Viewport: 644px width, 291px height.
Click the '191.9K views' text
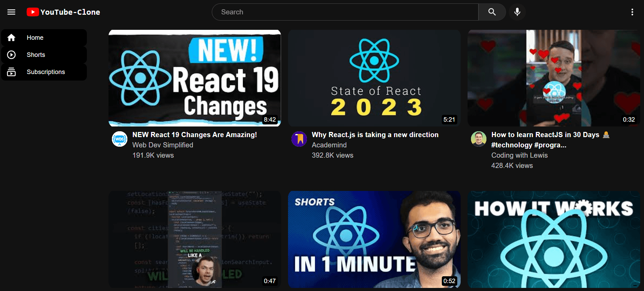point(153,155)
